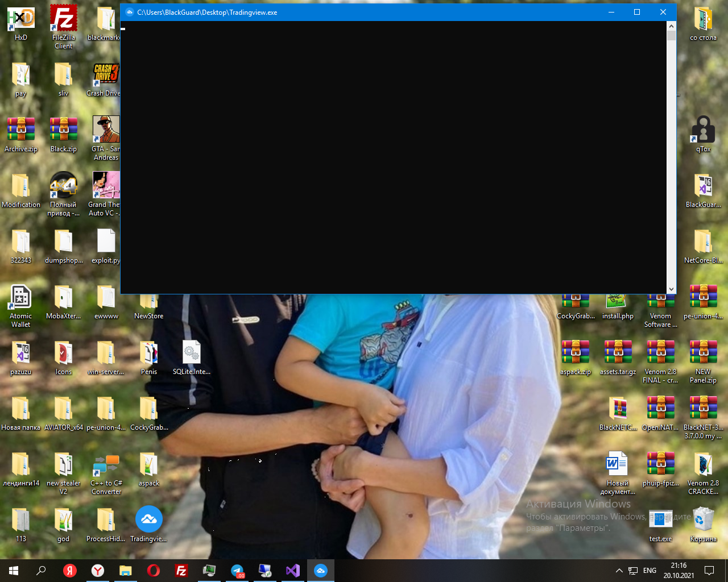Open File Explorer from the taskbar
This screenshot has width=728, height=582.
[x=125, y=571]
